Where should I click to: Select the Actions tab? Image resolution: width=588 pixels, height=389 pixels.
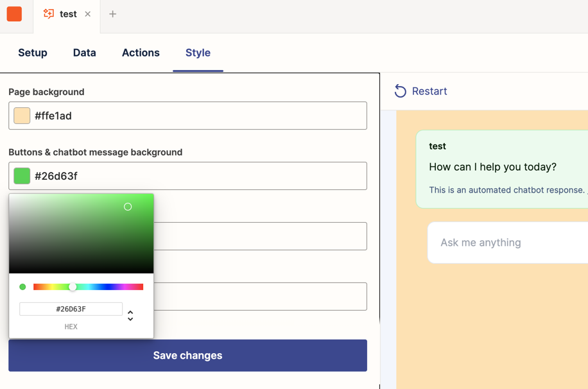coord(141,53)
